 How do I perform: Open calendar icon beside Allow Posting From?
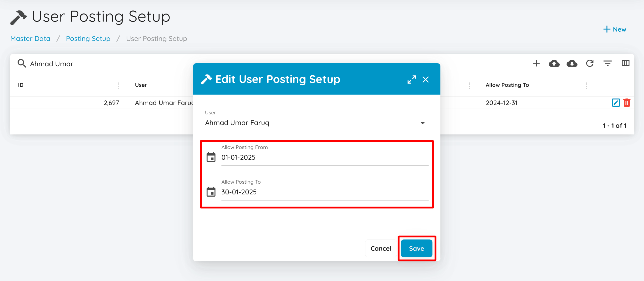211,157
